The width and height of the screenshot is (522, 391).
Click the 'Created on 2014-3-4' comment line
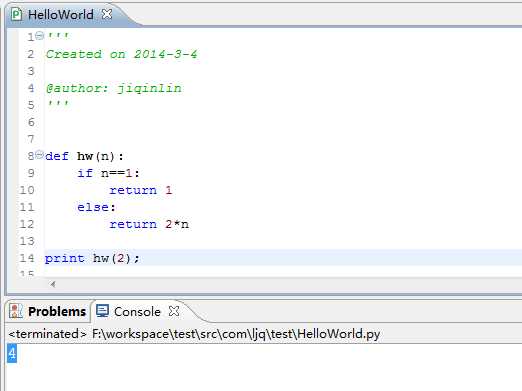[x=122, y=54]
